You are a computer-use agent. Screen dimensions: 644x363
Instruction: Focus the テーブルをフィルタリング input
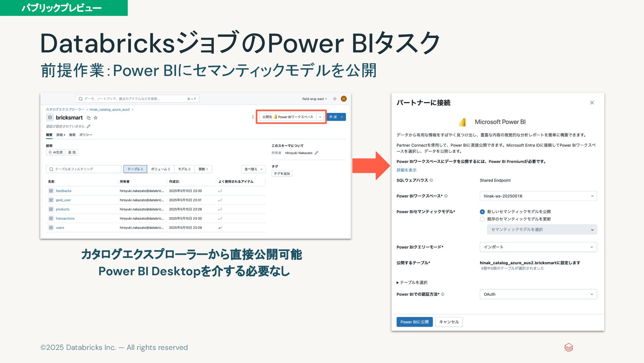point(84,169)
